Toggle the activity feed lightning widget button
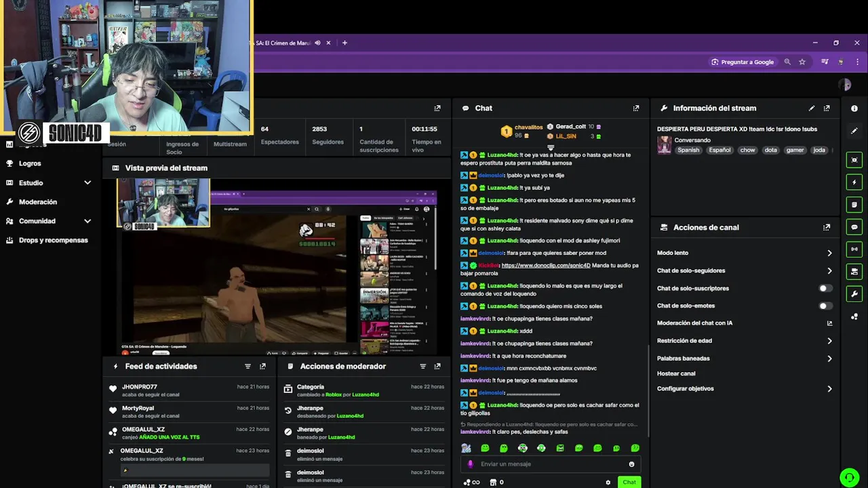 click(854, 182)
